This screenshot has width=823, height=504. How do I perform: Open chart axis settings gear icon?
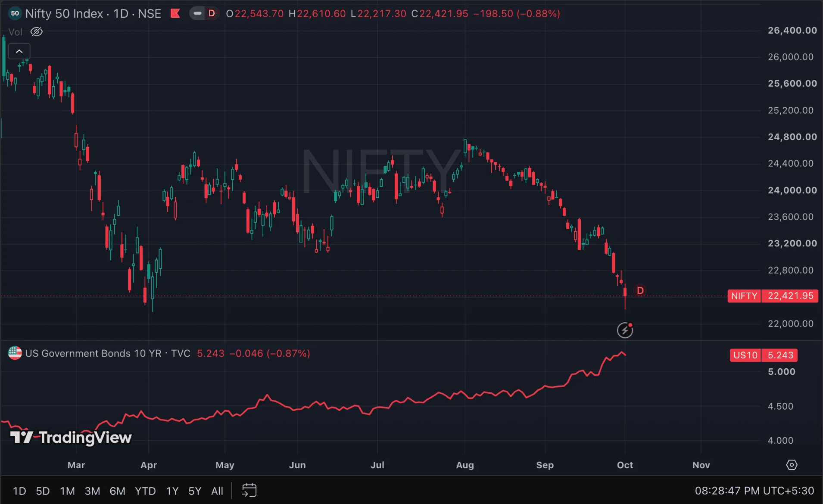click(x=792, y=465)
